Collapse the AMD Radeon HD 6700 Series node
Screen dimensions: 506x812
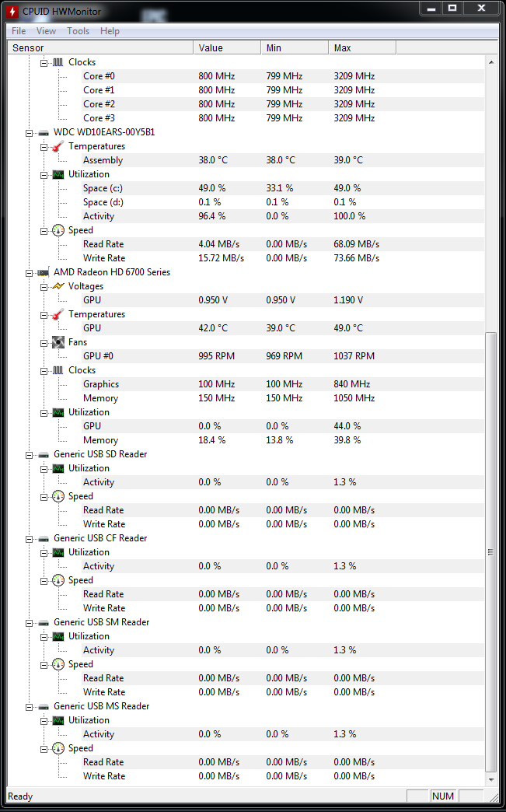point(30,272)
